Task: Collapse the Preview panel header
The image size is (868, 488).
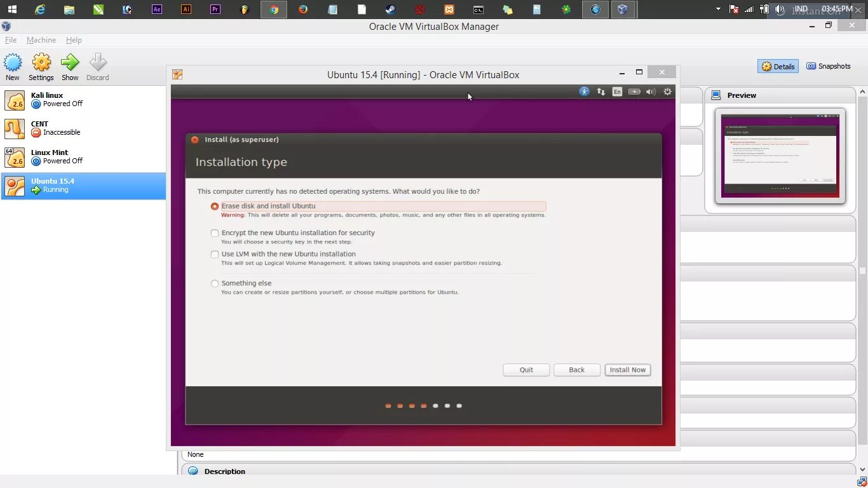Action: pyautogui.click(x=780, y=95)
